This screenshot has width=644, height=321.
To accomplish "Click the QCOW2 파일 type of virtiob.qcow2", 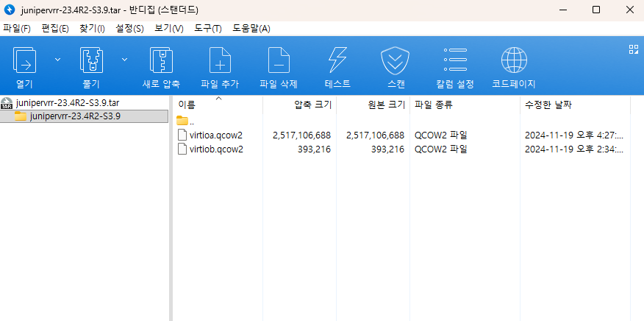I will [441, 149].
